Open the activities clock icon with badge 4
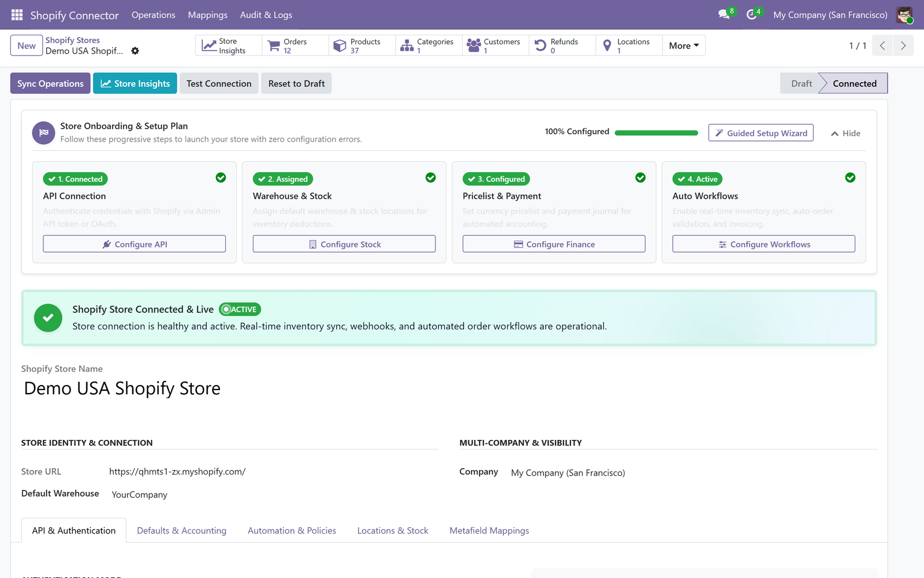Screen dimensions: 924x578 pos(754,14)
